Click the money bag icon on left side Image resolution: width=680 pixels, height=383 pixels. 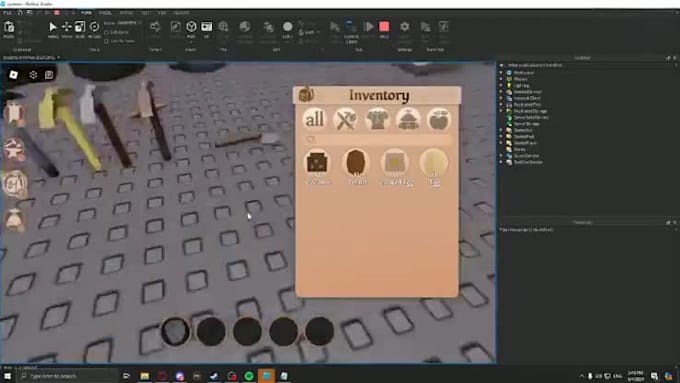pyautogui.click(x=14, y=220)
